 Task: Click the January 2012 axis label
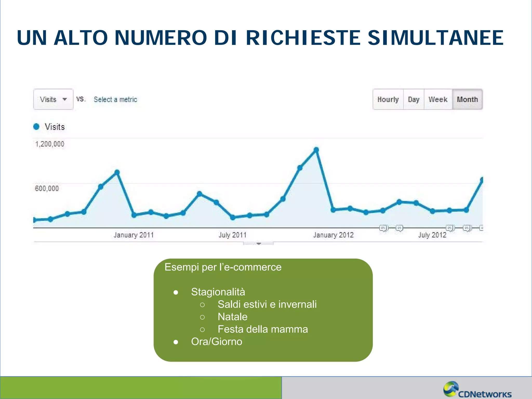coord(333,235)
